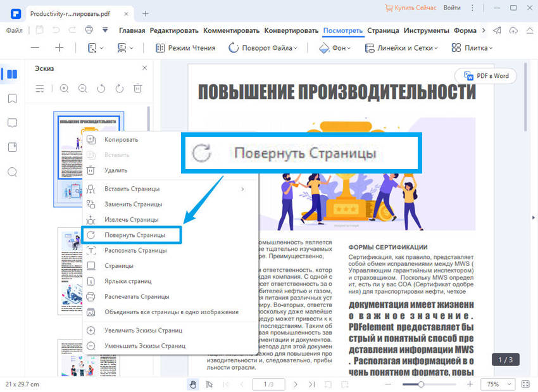Open the search panel magnifier icon
This screenshot has height=392, width=538.
click(x=12, y=172)
